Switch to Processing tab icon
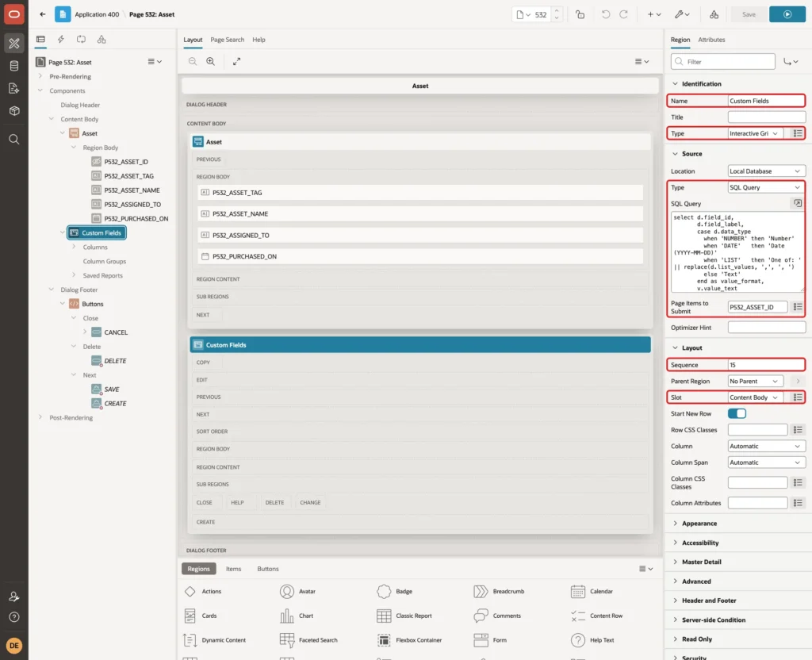The image size is (812, 660). click(82, 40)
